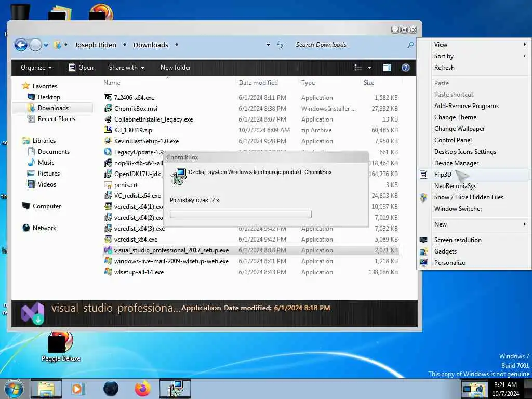Expand the view options dropdown arrow
This screenshot has height=399, width=532.
(x=369, y=68)
